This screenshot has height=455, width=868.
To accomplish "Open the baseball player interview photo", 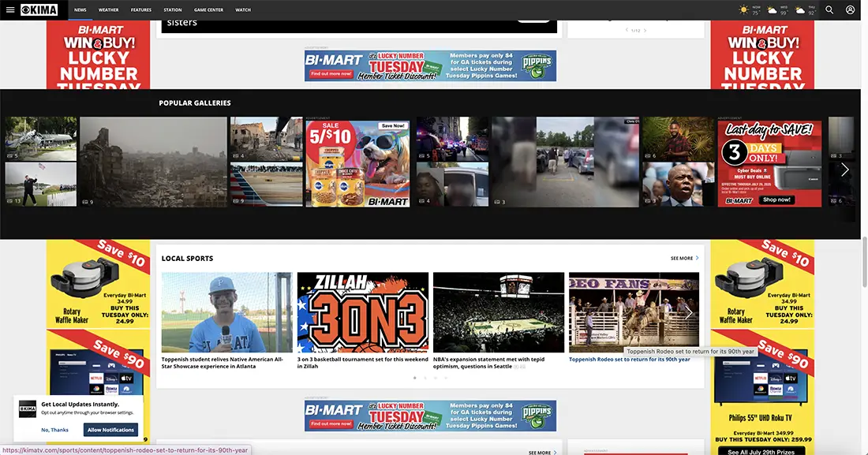I will (x=227, y=312).
